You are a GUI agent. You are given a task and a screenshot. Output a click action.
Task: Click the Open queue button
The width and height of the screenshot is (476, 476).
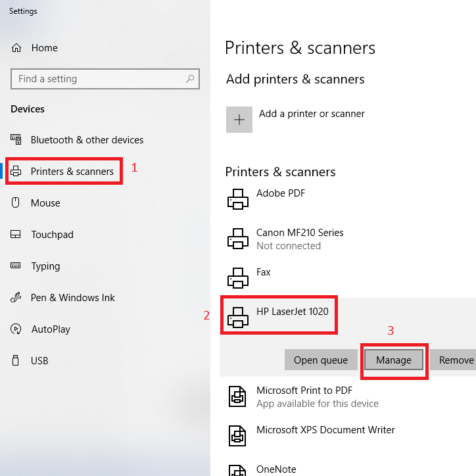[x=320, y=360]
